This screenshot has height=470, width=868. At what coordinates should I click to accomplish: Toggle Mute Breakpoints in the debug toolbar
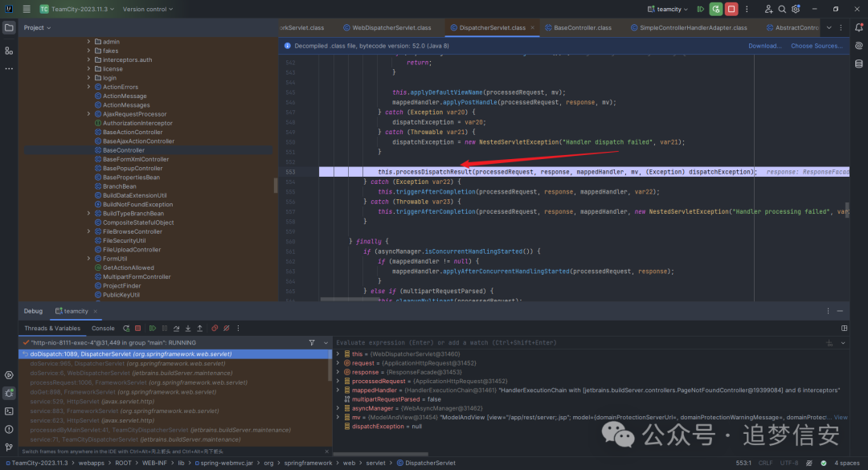tap(225, 328)
